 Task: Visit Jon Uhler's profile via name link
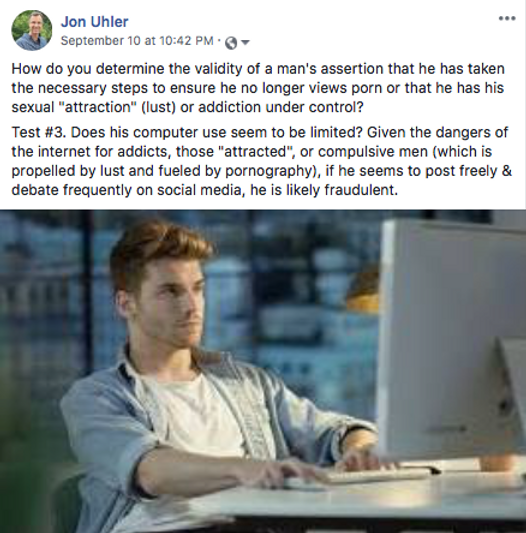(95, 22)
